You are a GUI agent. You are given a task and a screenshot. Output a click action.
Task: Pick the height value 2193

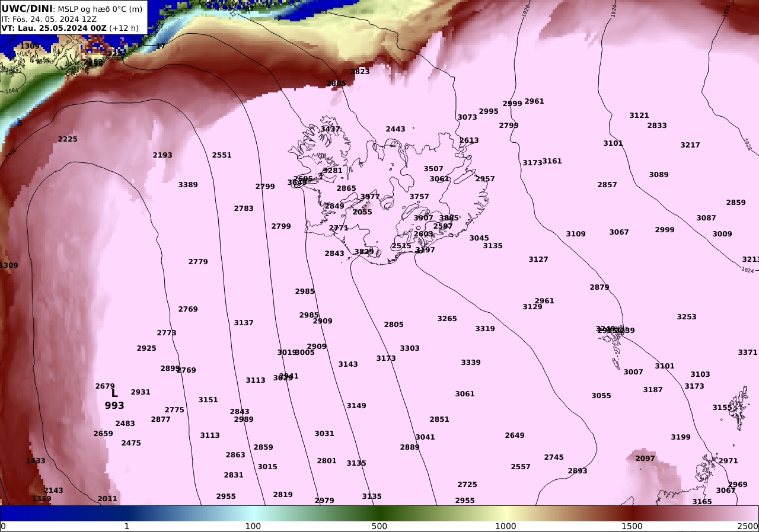(x=162, y=155)
